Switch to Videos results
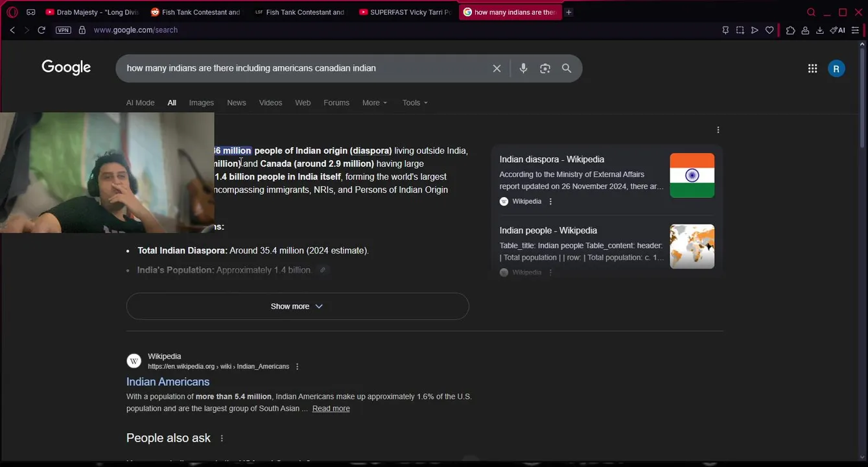 point(270,102)
